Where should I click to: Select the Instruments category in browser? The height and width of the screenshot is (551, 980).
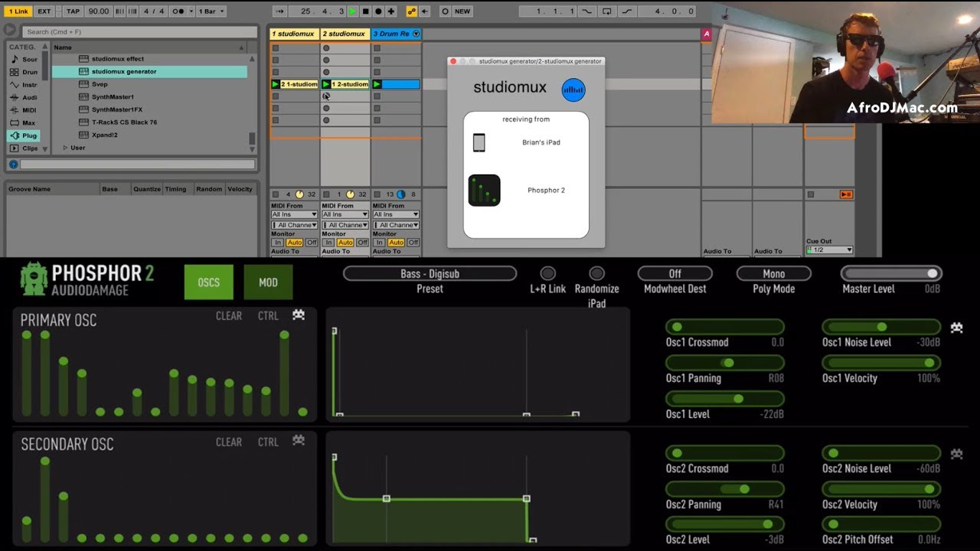coord(23,85)
